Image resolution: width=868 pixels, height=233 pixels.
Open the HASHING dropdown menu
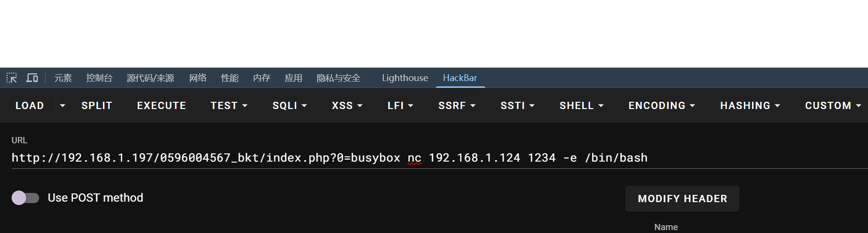coord(750,106)
